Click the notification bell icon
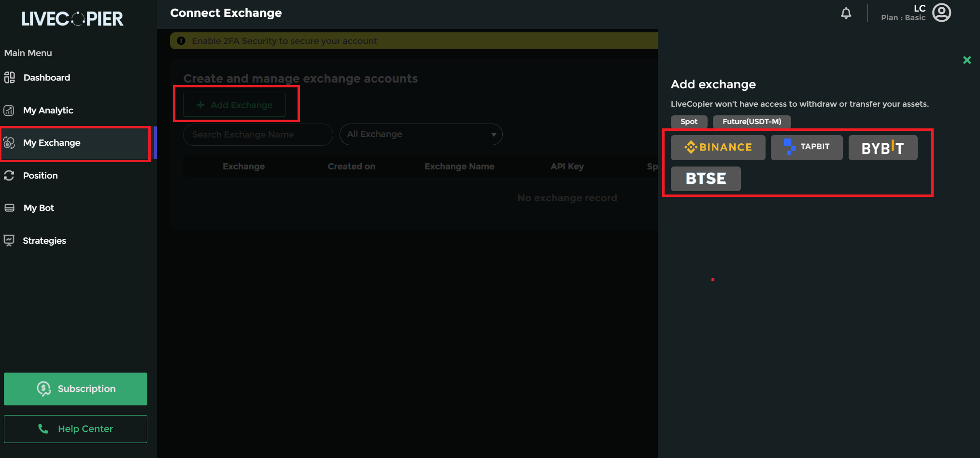This screenshot has width=980, height=458. 846,13
